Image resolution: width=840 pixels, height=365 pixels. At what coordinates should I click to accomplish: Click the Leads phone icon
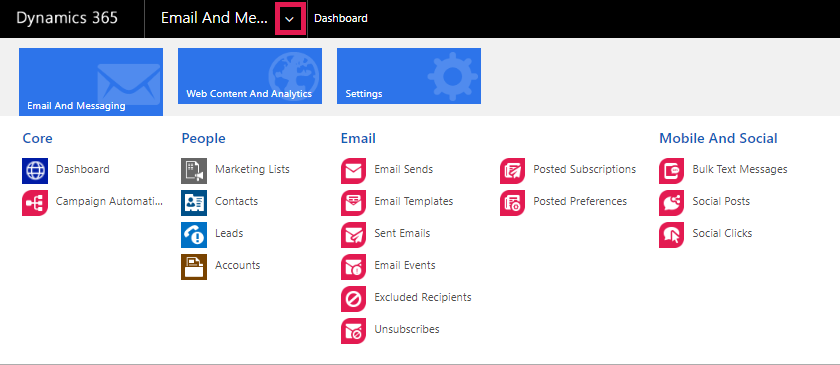click(194, 235)
